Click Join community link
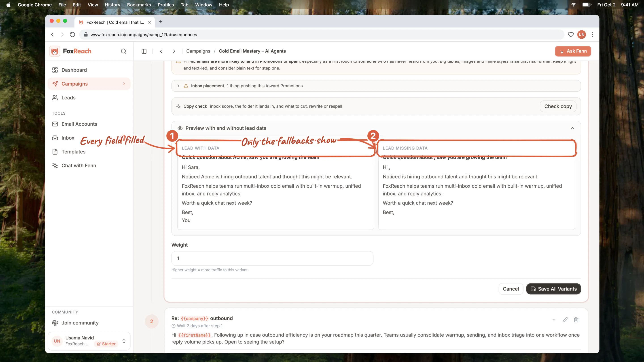The image size is (644, 362). 89,323
